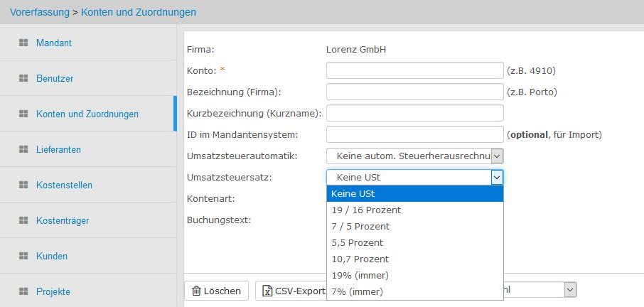The width and height of the screenshot is (644, 307).
Task: Click the grid icon beside Konten und Zuordnungen
Action: point(23,114)
